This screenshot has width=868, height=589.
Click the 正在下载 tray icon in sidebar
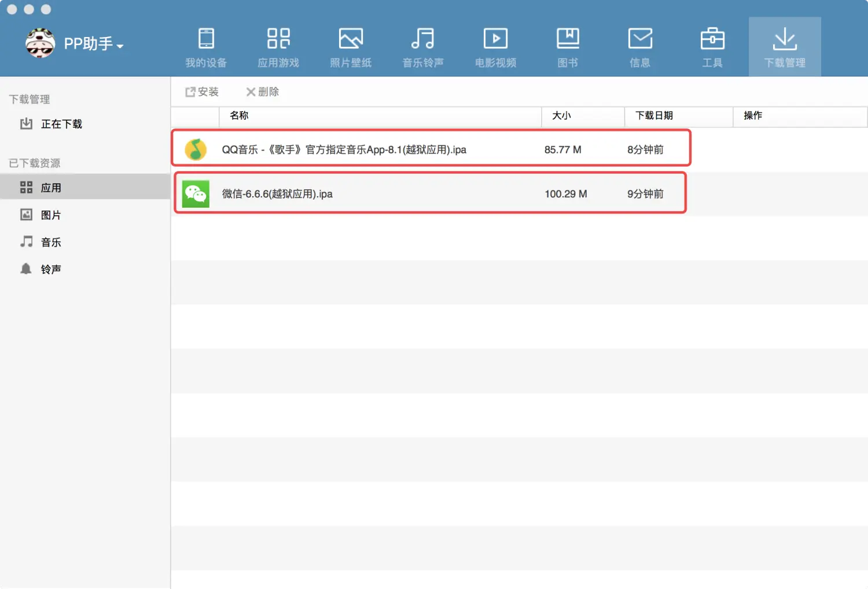coord(26,123)
